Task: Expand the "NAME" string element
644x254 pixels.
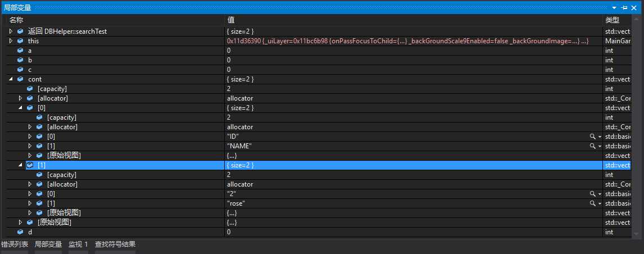Action: click(x=30, y=146)
